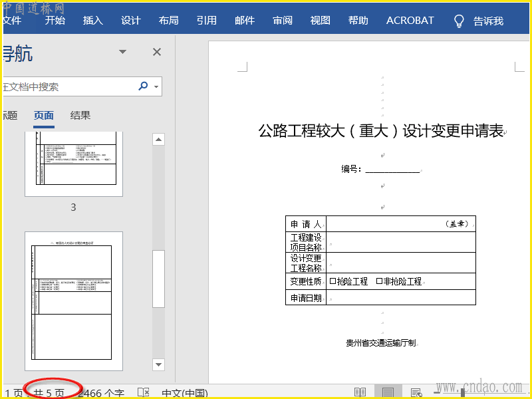
Task: Click the 申请日期 label cell
Action: tap(306, 297)
